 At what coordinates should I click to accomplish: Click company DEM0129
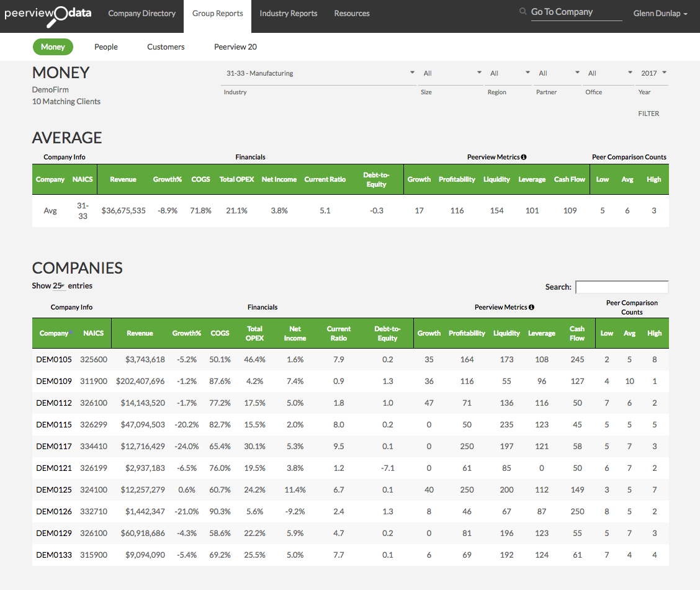pyautogui.click(x=54, y=534)
